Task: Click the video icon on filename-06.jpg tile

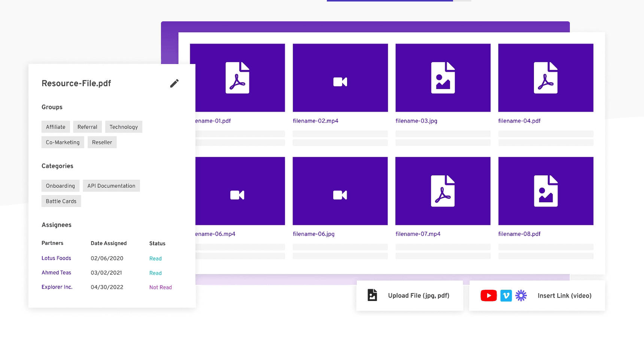Action: tap(340, 195)
